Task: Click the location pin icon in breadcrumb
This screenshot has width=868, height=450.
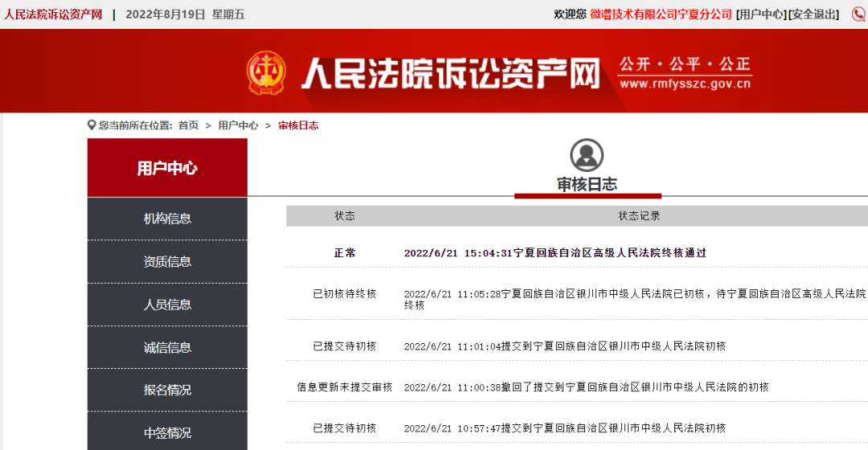Action: pos(92,125)
